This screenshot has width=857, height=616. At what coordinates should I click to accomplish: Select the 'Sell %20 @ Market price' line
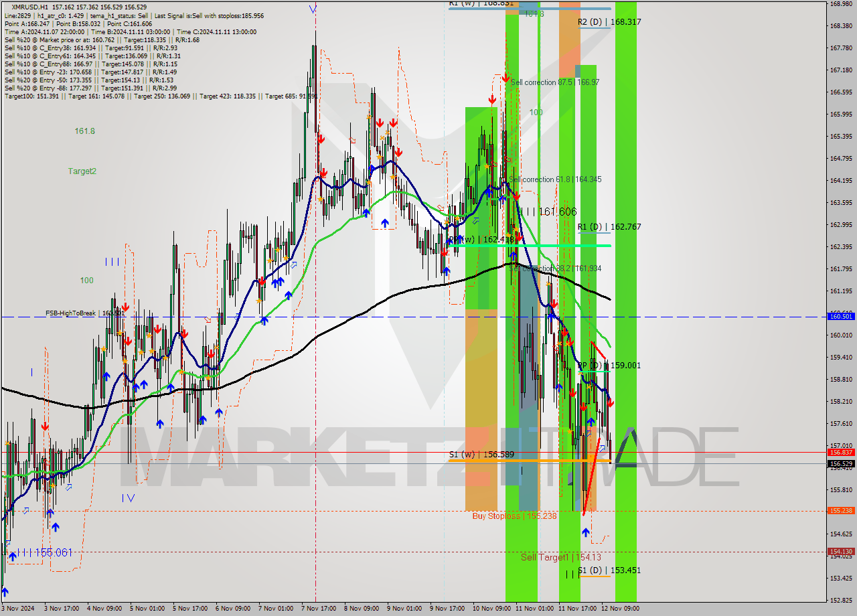pos(102,40)
